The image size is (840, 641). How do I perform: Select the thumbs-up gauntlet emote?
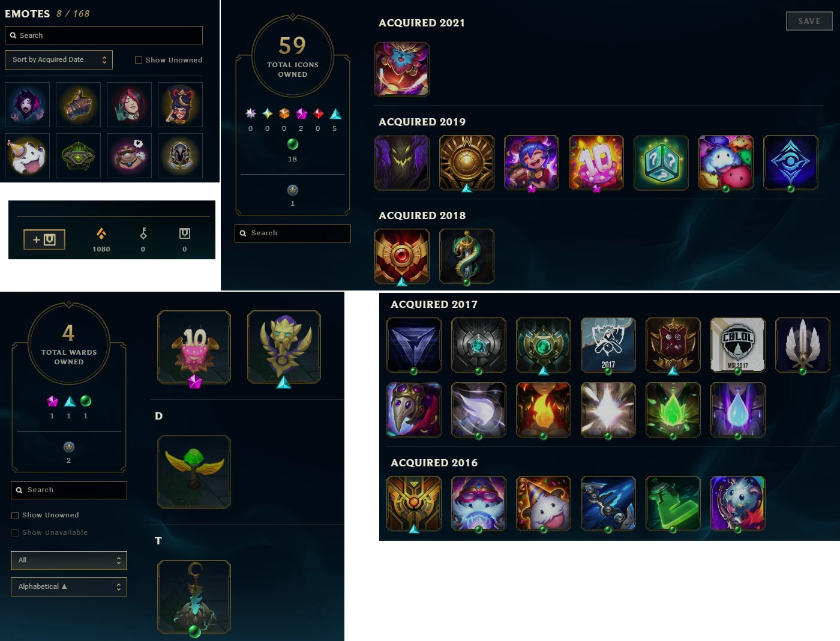pos(79,104)
